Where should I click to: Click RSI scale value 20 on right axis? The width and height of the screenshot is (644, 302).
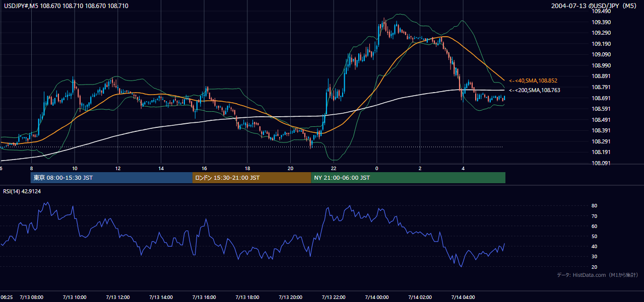click(594, 267)
